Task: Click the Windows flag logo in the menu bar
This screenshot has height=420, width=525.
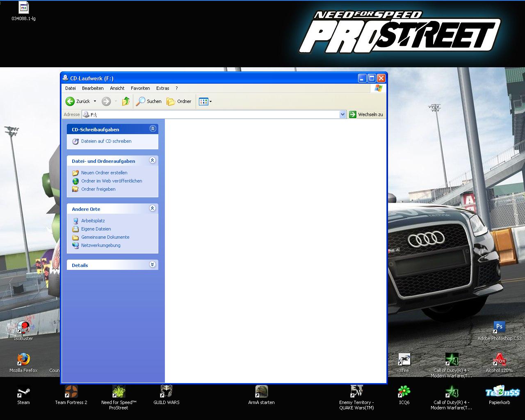Action: tap(378, 88)
